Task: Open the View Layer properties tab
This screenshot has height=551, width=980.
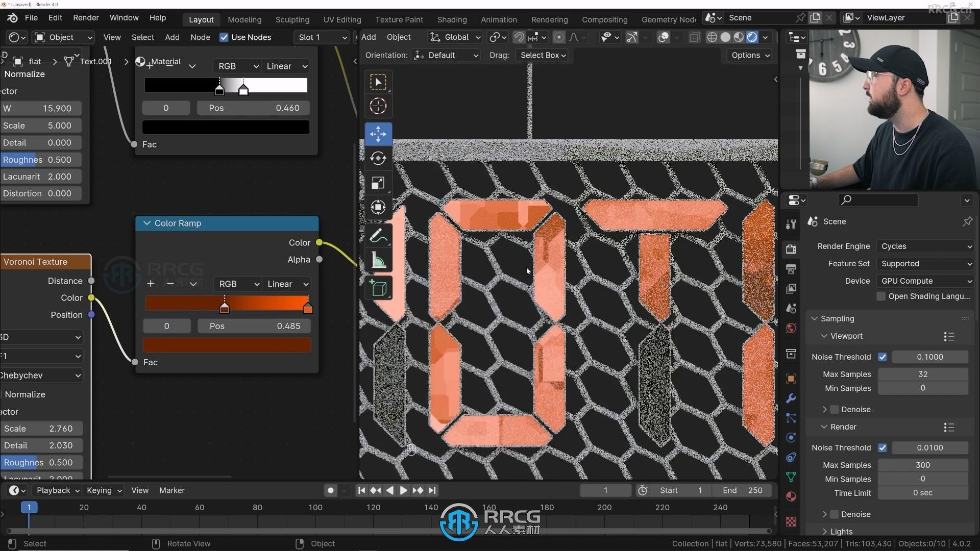Action: [791, 289]
